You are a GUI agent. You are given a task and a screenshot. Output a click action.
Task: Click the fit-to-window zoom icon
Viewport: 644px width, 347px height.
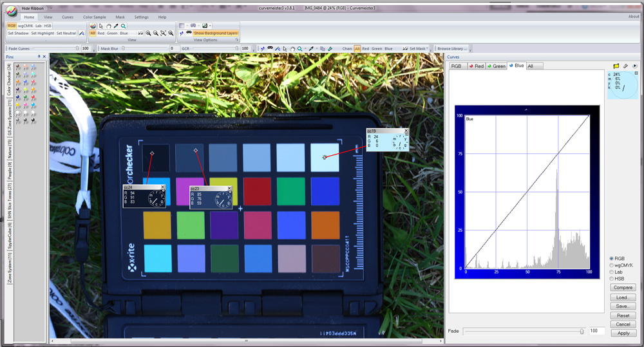coord(163,33)
